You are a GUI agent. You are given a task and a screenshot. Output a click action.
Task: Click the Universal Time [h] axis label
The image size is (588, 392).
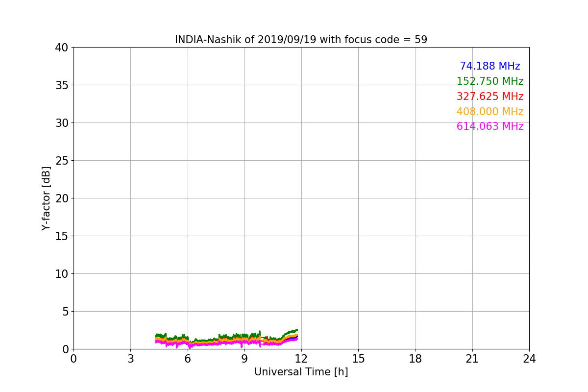pos(301,372)
